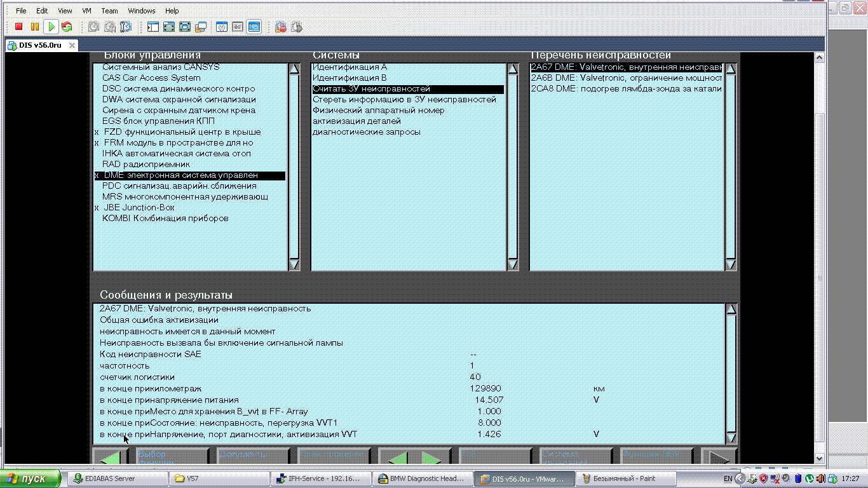The image size is (868, 488).
Task: Show the VM sidebar toolbar icon
Action: pos(153,27)
